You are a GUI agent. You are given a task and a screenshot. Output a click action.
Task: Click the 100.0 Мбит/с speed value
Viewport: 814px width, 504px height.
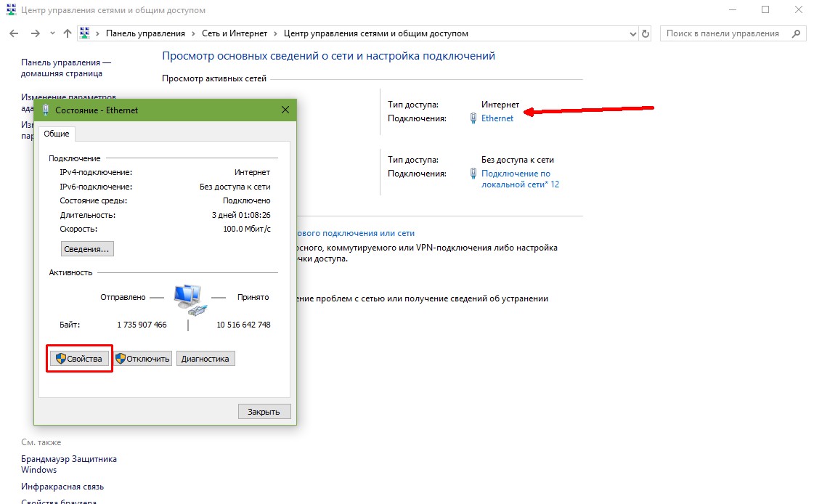247,229
